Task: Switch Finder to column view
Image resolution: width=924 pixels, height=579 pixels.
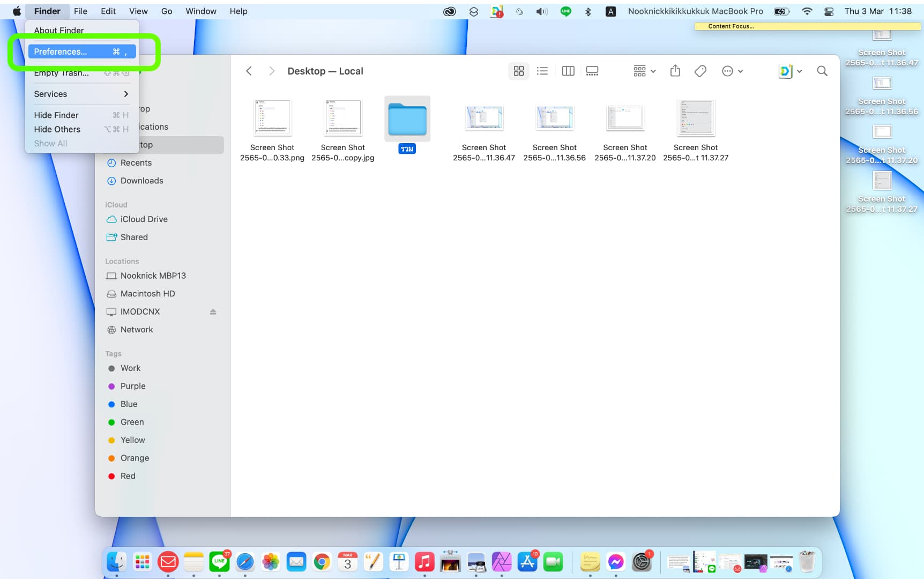Action: tap(568, 71)
